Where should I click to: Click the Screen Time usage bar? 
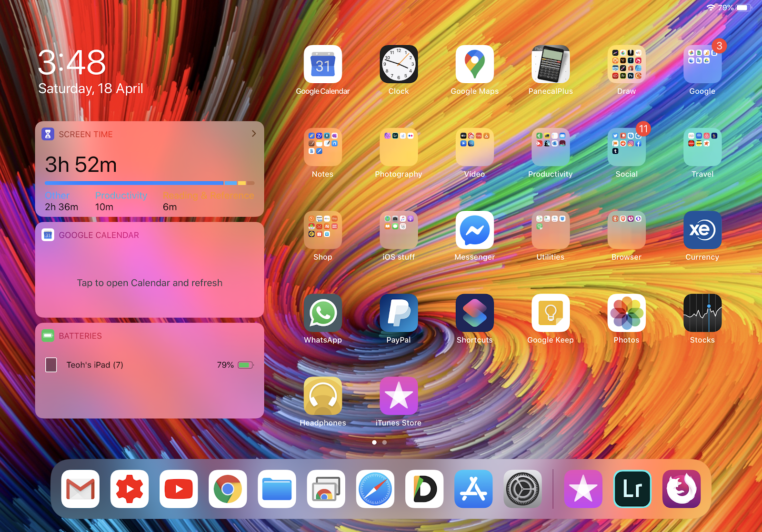150,183
